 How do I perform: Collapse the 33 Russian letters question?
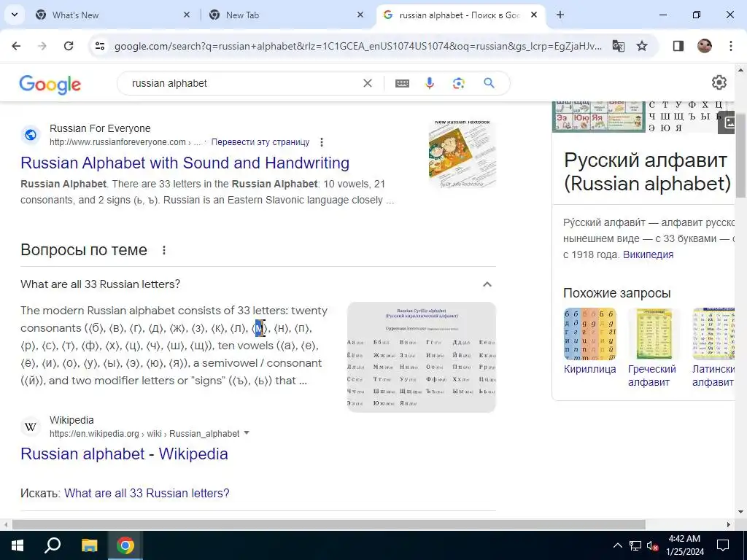pos(487,284)
